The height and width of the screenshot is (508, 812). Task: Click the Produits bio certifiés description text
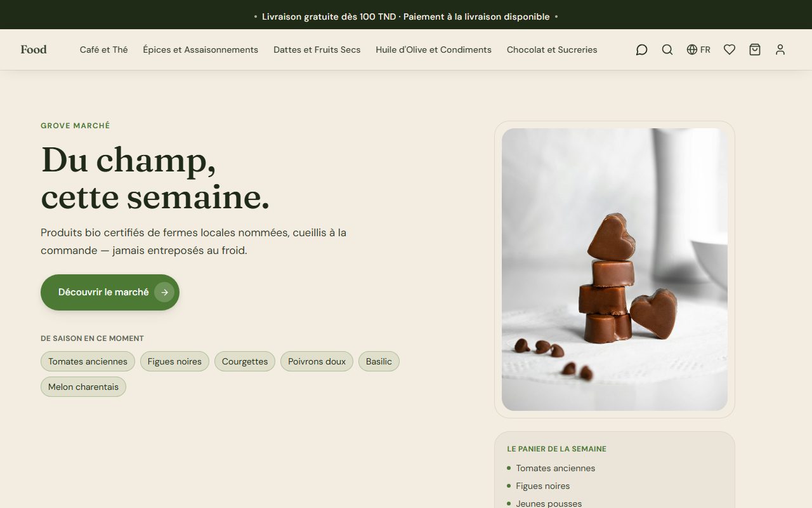[193, 241]
